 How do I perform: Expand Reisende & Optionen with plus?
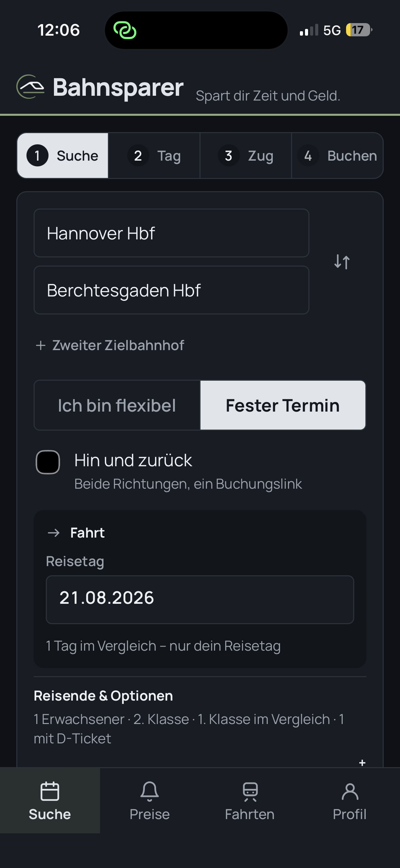click(x=362, y=763)
